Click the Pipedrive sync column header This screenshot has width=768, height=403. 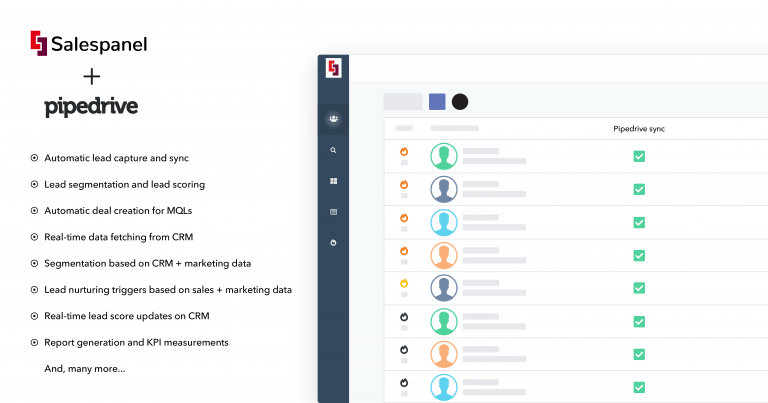pyautogui.click(x=639, y=129)
